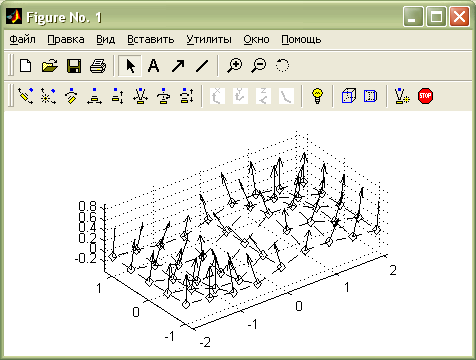The image size is (476, 360).
Task: Open the Вставить menu
Action: coord(151,39)
